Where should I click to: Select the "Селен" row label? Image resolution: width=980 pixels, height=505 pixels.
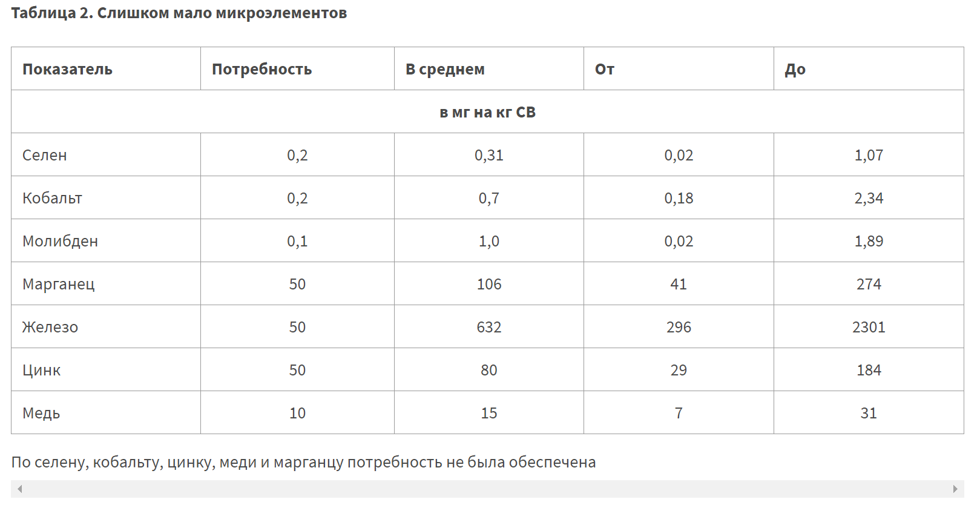click(45, 156)
